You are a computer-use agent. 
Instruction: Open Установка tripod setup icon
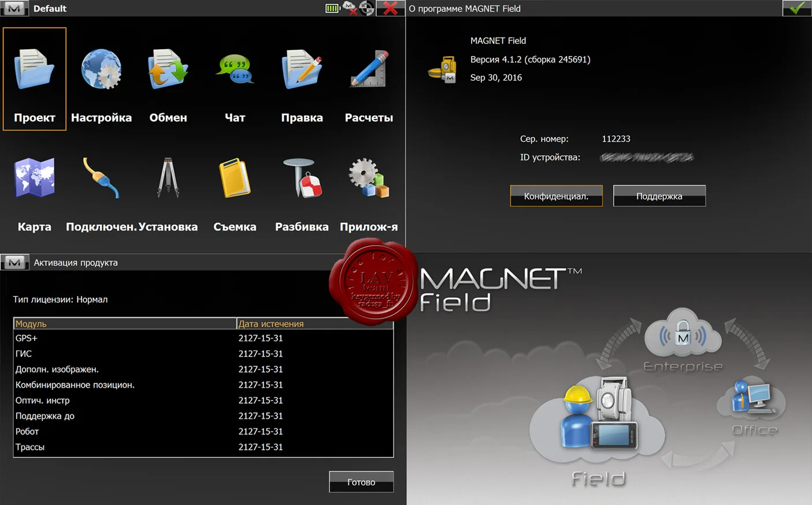coord(168,179)
